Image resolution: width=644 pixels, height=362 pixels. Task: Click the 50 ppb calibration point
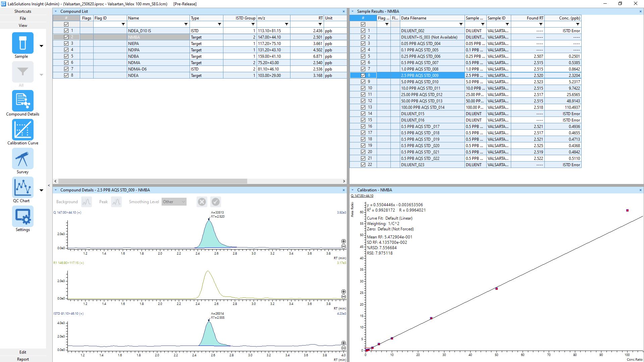[496, 288]
